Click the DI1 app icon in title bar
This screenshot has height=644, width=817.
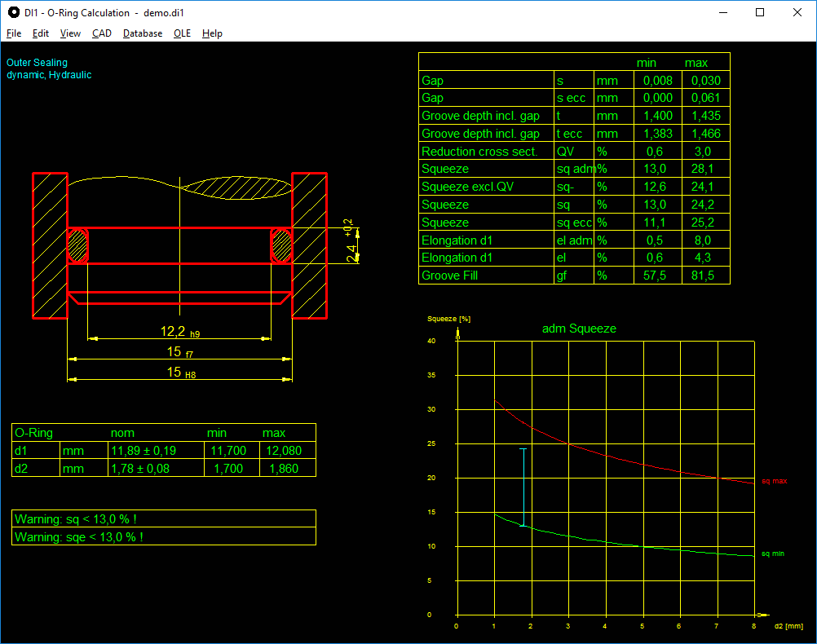pos(13,12)
